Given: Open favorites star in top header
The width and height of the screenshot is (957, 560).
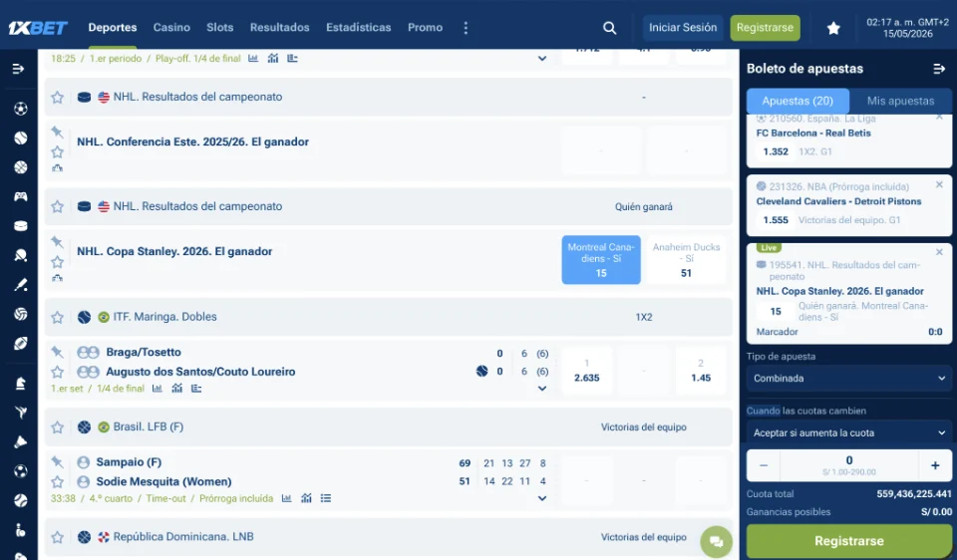Looking at the screenshot, I should [x=833, y=28].
